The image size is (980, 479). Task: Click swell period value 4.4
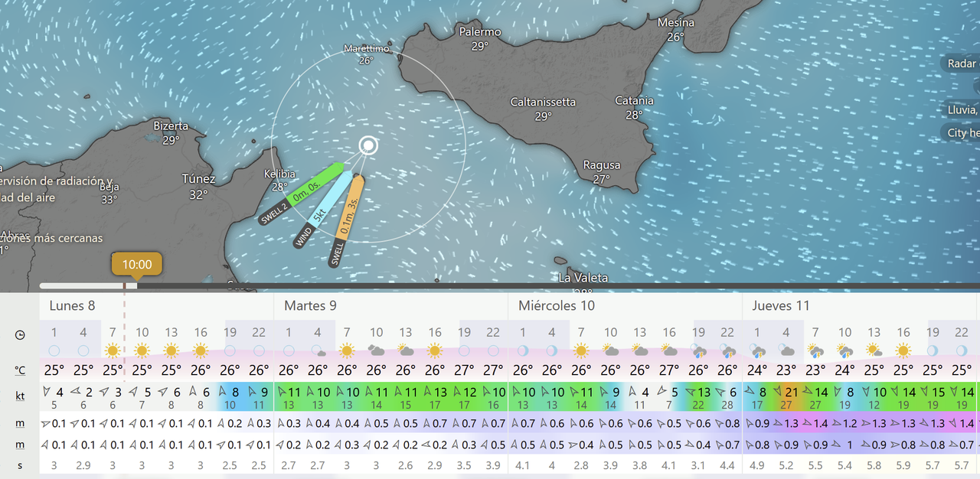tap(727, 465)
